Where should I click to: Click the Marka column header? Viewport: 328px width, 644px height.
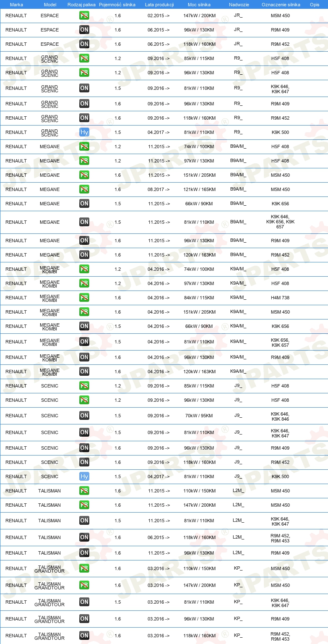(x=16, y=4)
